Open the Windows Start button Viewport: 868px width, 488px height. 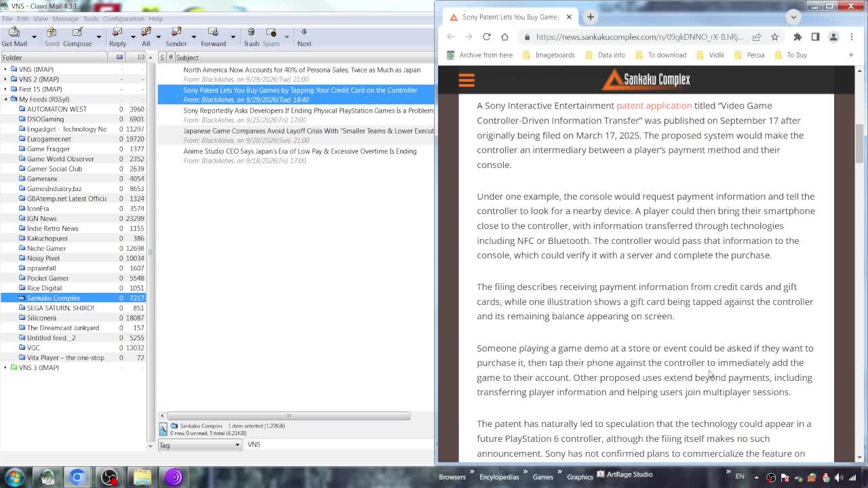[x=14, y=477]
